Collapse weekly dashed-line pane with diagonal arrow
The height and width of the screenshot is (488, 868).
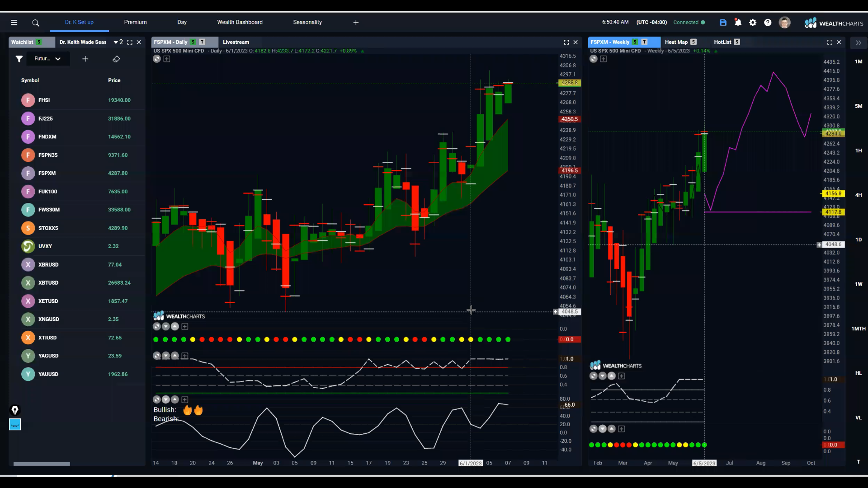[594, 376]
